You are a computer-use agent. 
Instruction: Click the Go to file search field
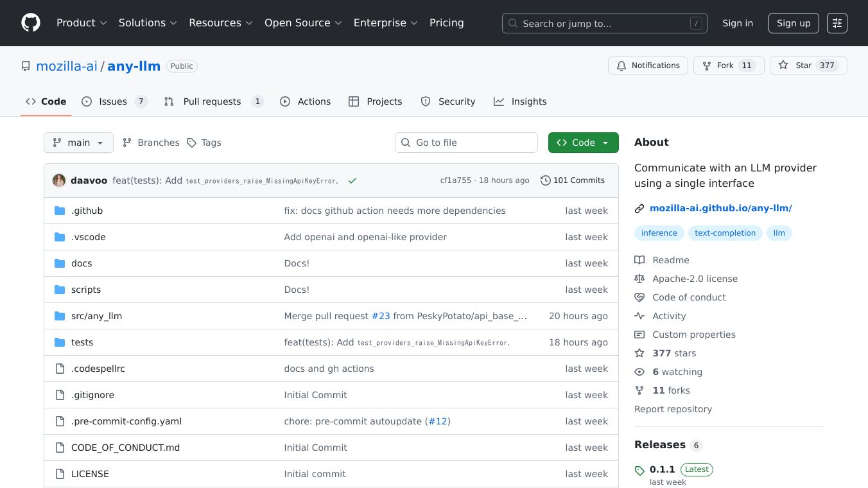pos(466,143)
